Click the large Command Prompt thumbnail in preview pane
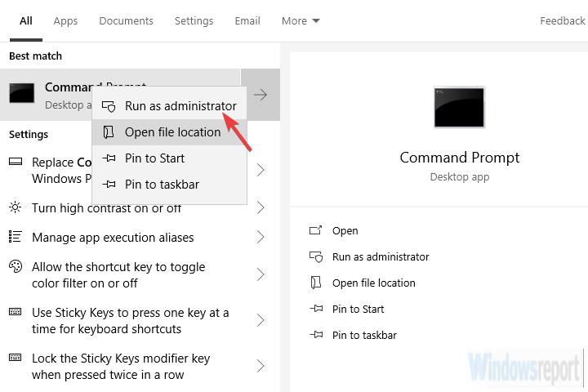Screen dimensions: 588x392 [459, 107]
